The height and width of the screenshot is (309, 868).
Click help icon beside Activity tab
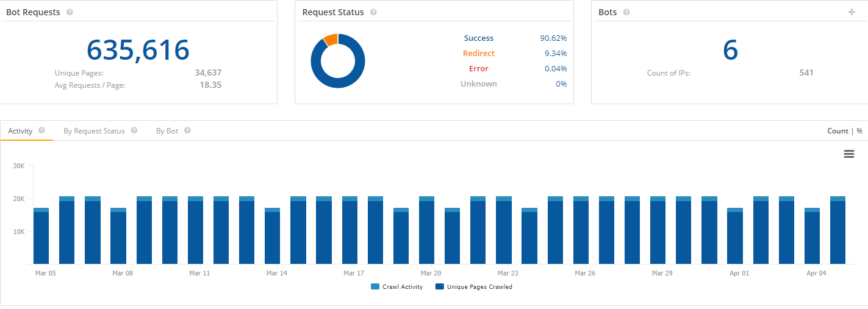point(41,130)
